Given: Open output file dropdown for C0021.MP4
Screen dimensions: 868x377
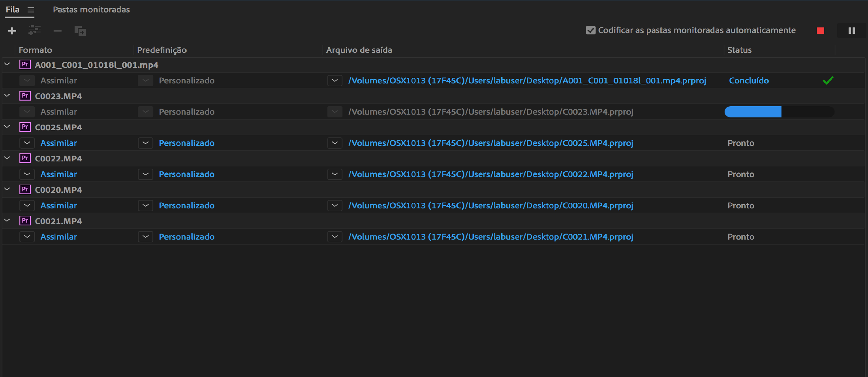Looking at the screenshot, I should click(x=335, y=237).
